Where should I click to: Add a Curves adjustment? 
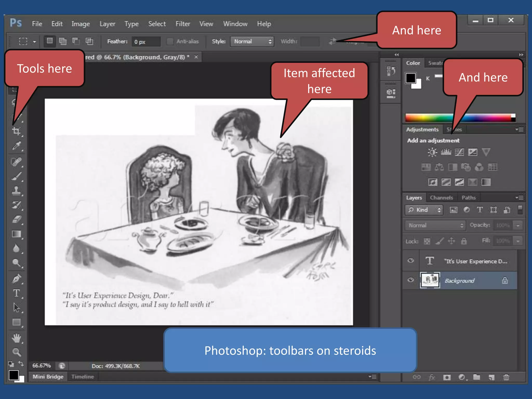pos(459,152)
